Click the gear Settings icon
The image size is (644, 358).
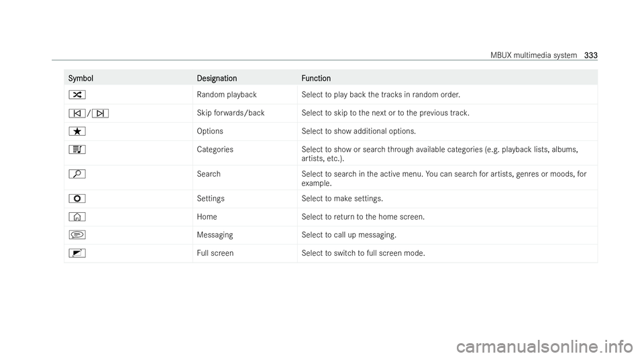(x=77, y=199)
